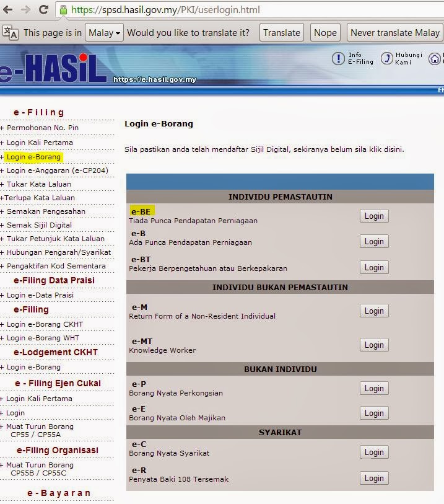This screenshot has height=504, width=444.
Task: Click the browser back arrow
Action: (8, 10)
